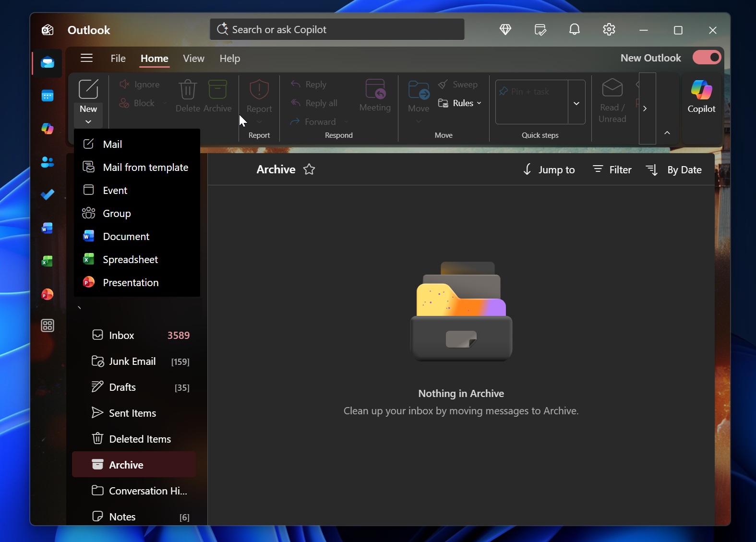756x542 pixels.
Task: Favorite the Archive folder with star
Action: [x=309, y=169]
